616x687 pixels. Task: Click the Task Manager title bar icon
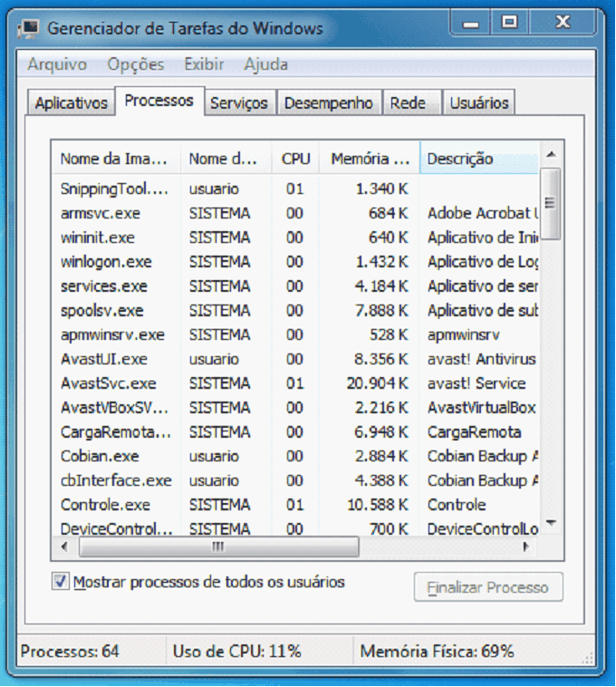pyautogui.click(x=29, y=28)
